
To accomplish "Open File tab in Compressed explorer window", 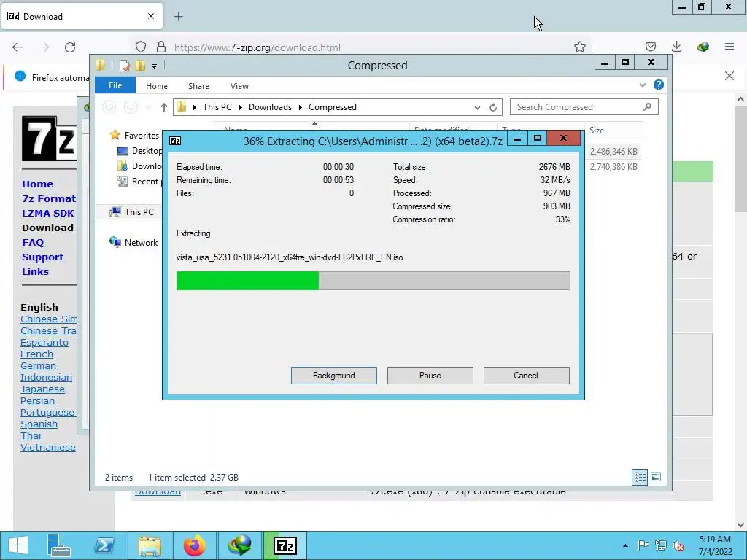I will click(115, 86).
